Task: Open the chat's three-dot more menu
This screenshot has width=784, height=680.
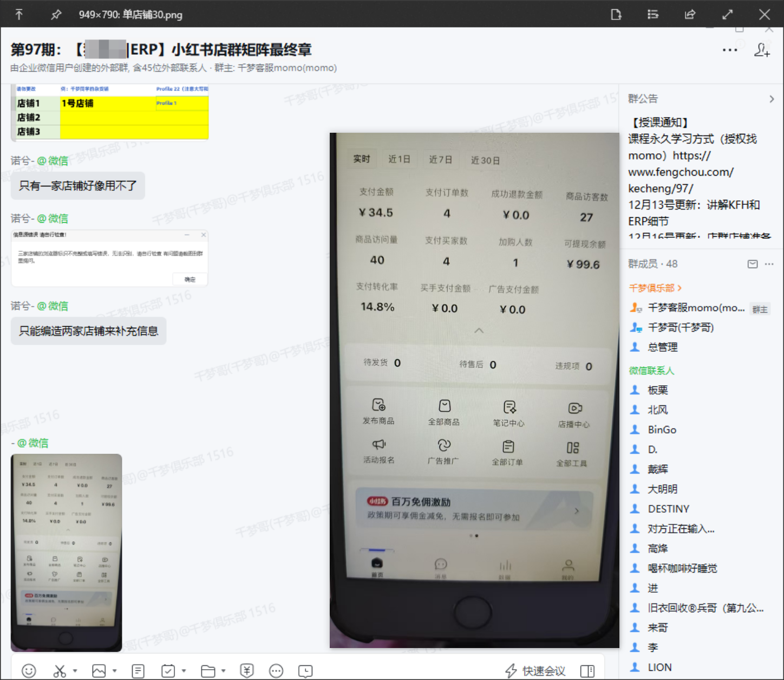Action: click(x=730, y=50)
